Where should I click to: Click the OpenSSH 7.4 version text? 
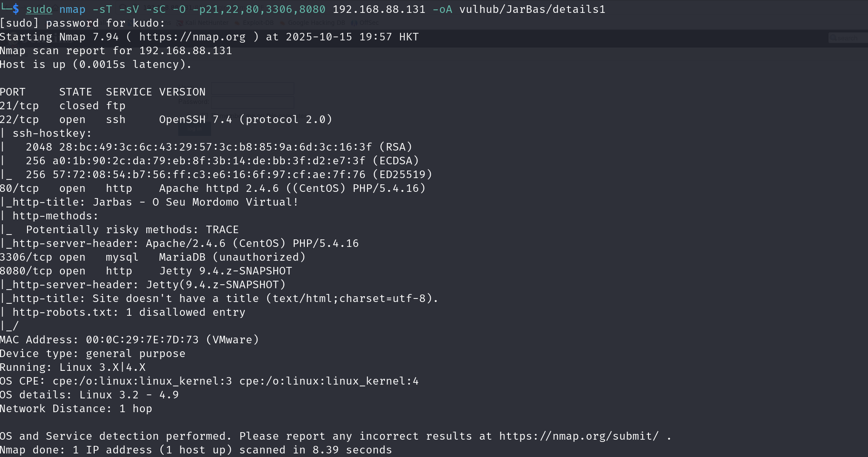pyautogui.click(x=196, y=119)
